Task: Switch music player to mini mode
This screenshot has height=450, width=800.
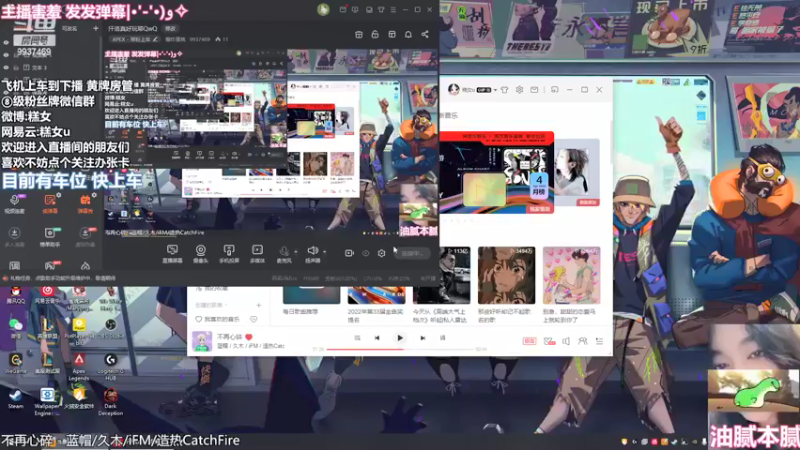Action: (555, 90)
